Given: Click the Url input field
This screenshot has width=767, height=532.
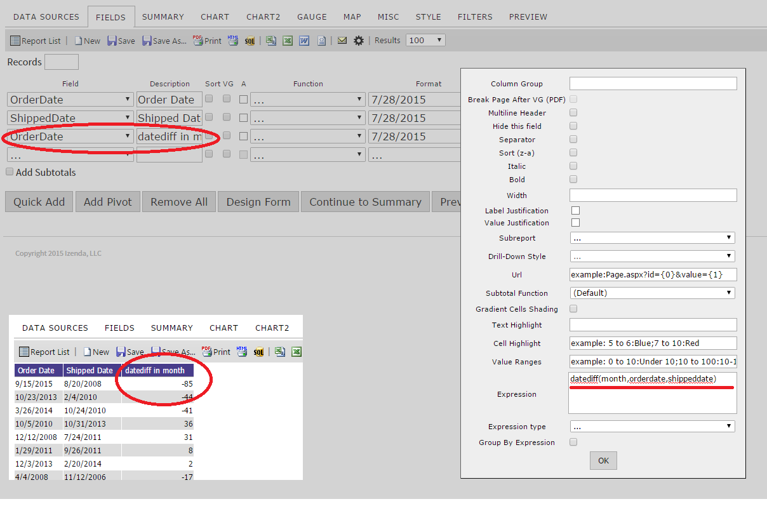Looking at the screenshot, I should coord(653,274).
